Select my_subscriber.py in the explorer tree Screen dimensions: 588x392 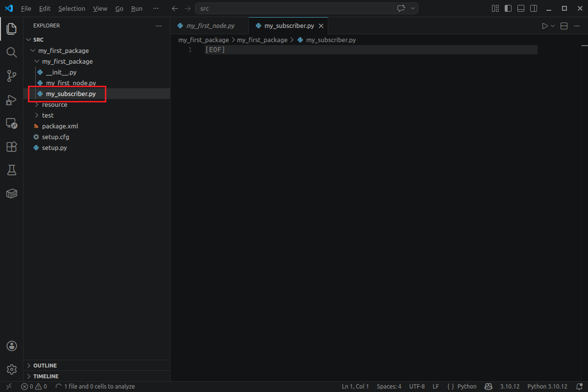coord(97,94)
